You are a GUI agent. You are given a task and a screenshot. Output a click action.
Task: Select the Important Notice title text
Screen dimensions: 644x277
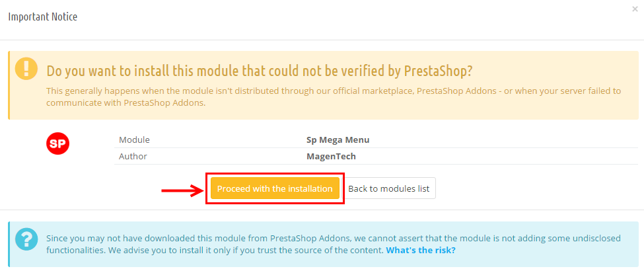(43, 17)
